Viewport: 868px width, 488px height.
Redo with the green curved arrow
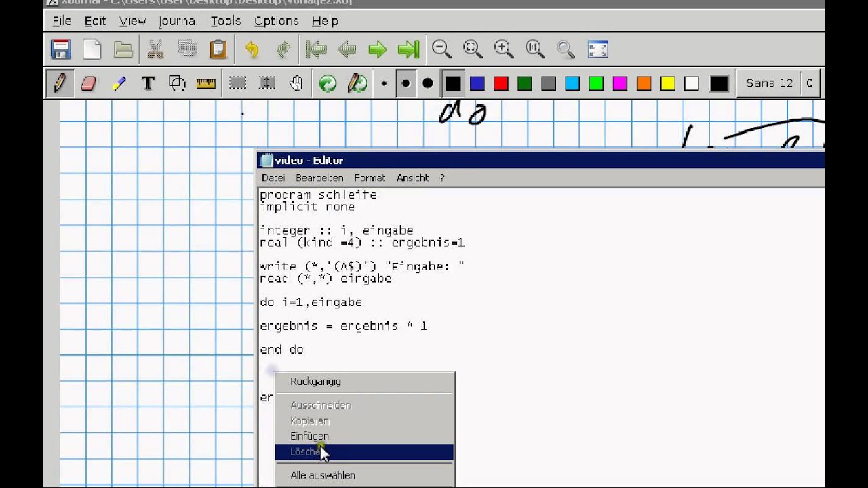point(283,49)
